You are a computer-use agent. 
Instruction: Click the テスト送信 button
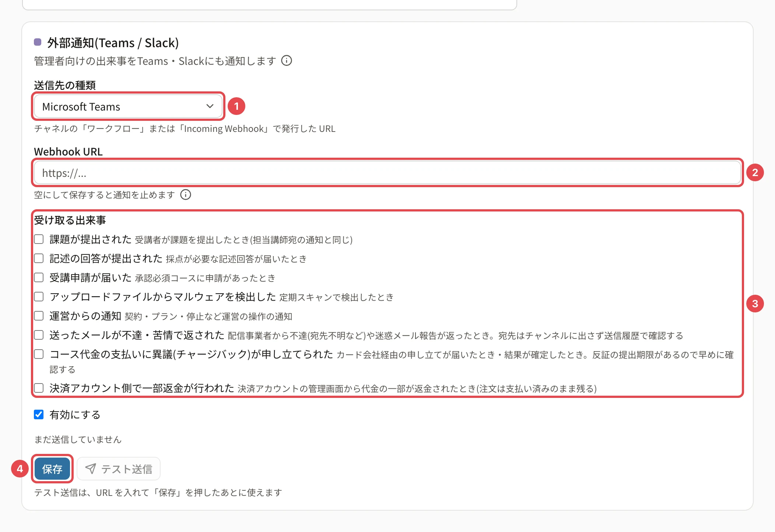[119, 469]
